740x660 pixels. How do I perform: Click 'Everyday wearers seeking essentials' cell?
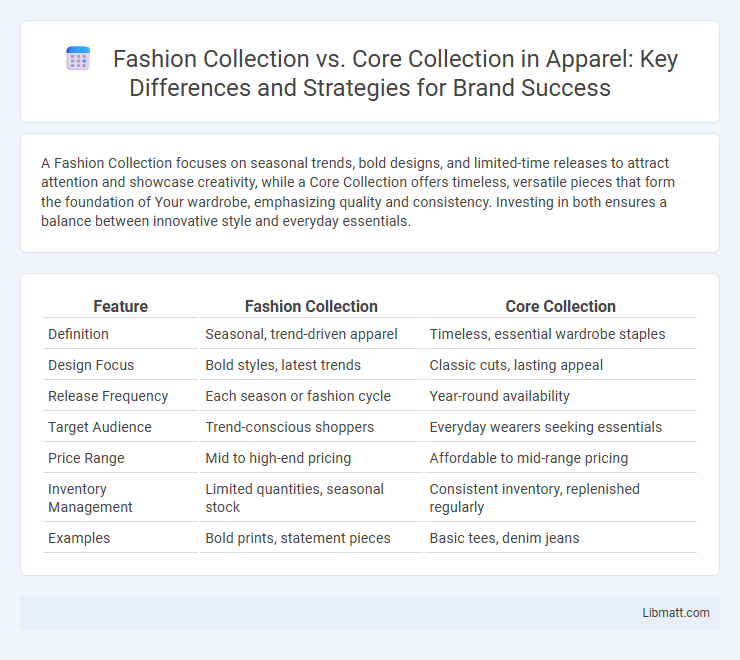pyautogui.click(x=546, y=427)
